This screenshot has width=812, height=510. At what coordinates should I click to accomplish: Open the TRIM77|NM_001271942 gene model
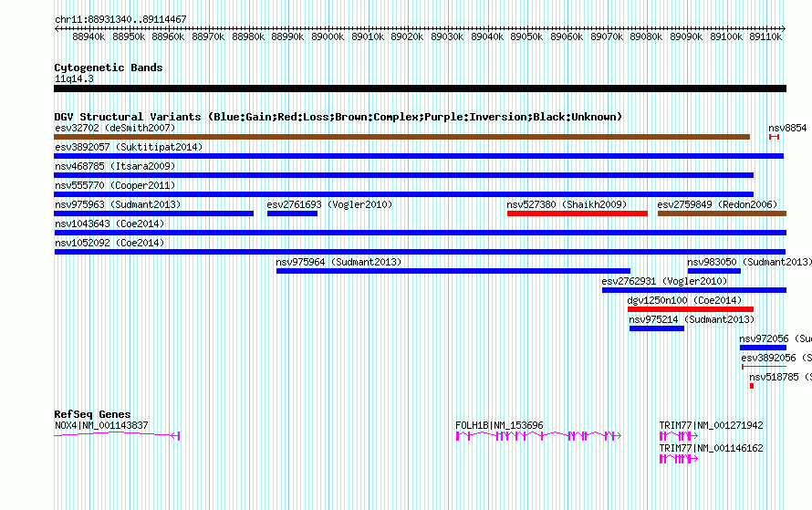679,436
